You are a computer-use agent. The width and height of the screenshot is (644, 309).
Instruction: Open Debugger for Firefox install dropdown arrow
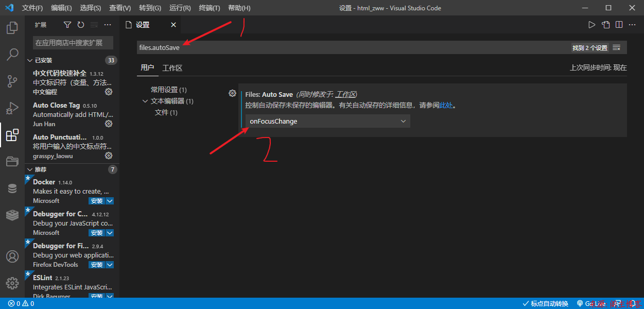click(110, 265)
